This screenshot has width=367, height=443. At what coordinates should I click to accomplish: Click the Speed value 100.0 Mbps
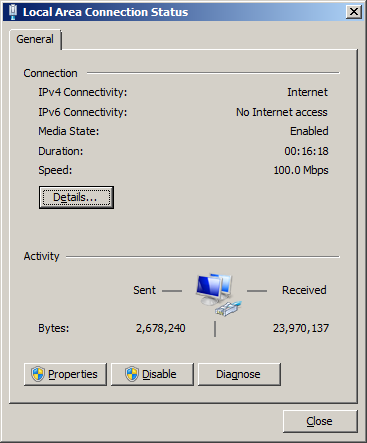coord(301,170)
